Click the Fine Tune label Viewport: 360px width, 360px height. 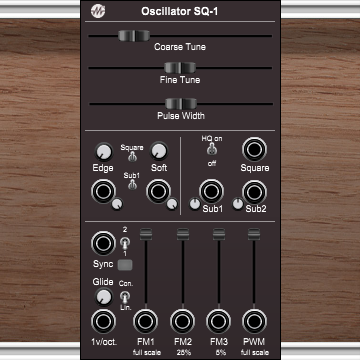point(180,80)
